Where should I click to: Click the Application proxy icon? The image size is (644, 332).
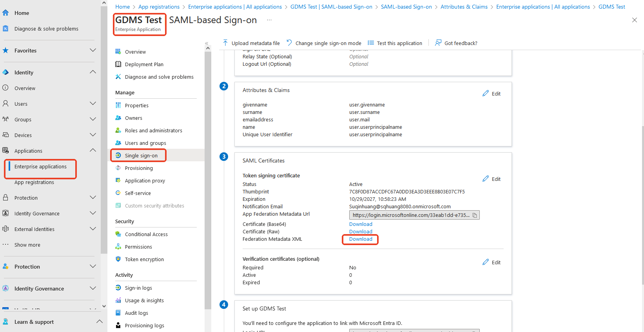click(118, 180)
